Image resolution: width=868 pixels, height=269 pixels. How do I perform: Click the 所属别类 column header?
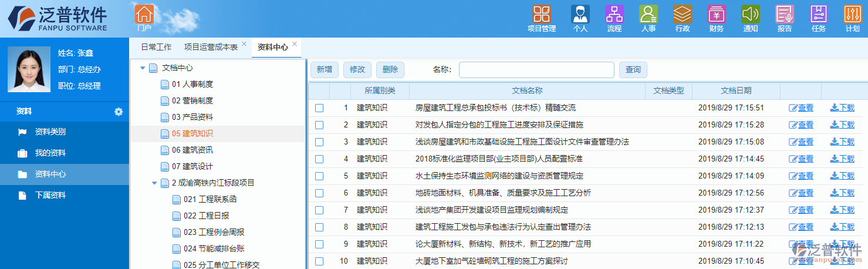(380, 91)
